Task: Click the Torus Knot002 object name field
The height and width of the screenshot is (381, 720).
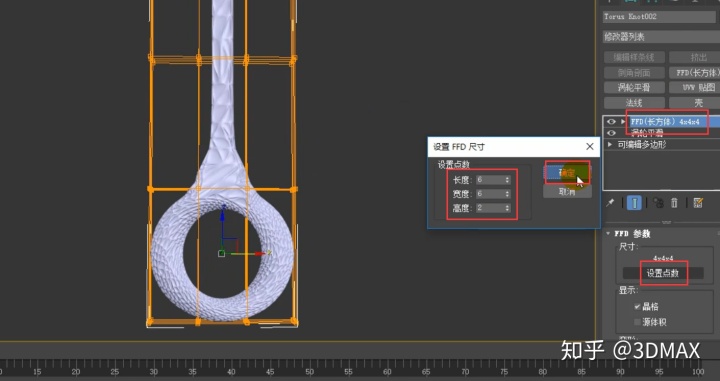Action: (659, 17)
